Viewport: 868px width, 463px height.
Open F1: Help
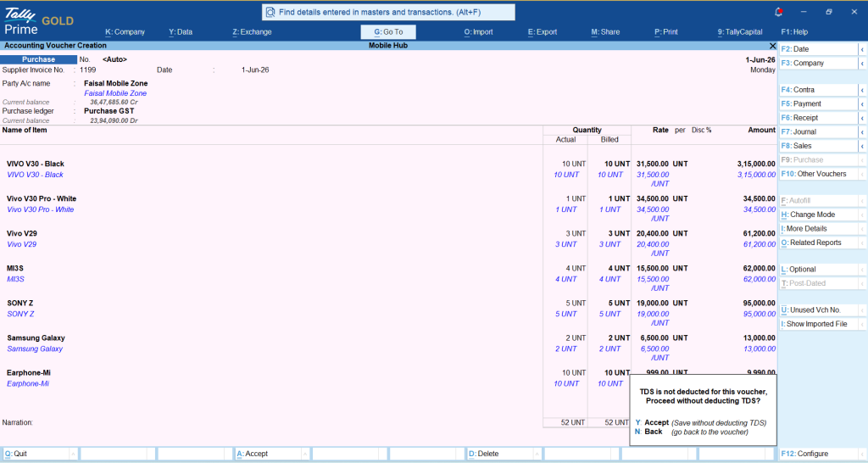(x=793, y=32)
